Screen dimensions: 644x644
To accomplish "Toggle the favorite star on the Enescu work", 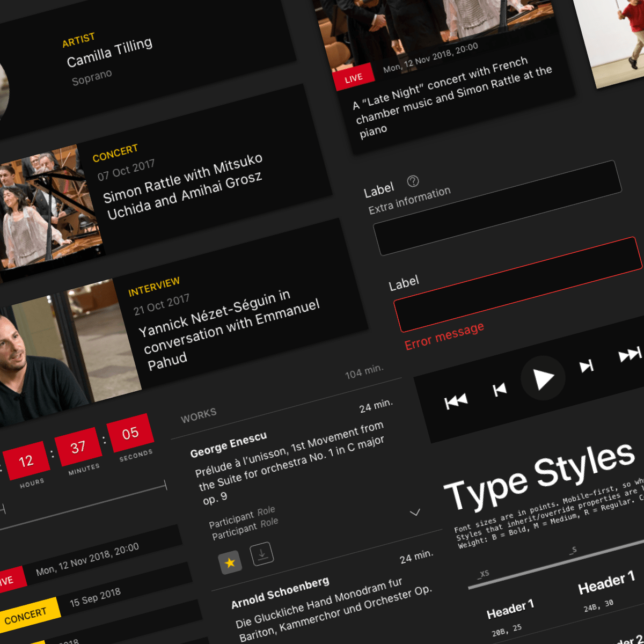I will pyautogui.click(x=230, y=562).
